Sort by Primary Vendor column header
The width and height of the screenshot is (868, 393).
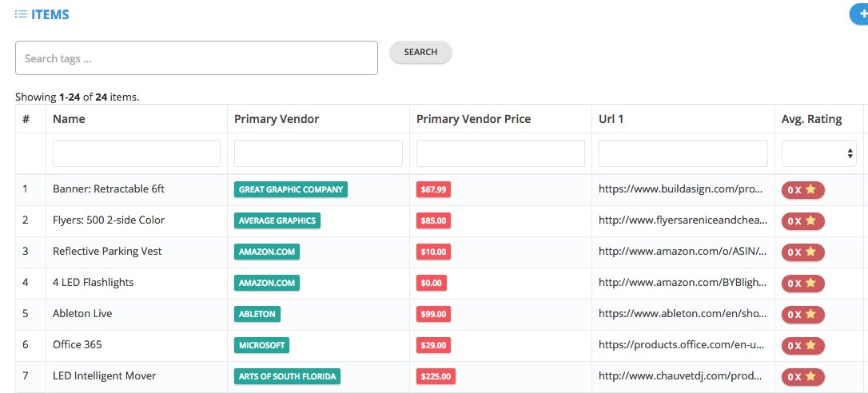(277, 119)
